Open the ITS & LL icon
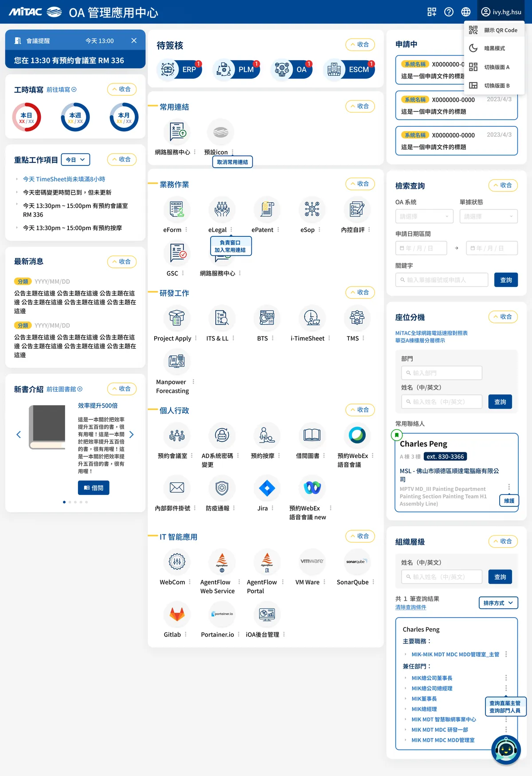 click(x=222, y=318)
